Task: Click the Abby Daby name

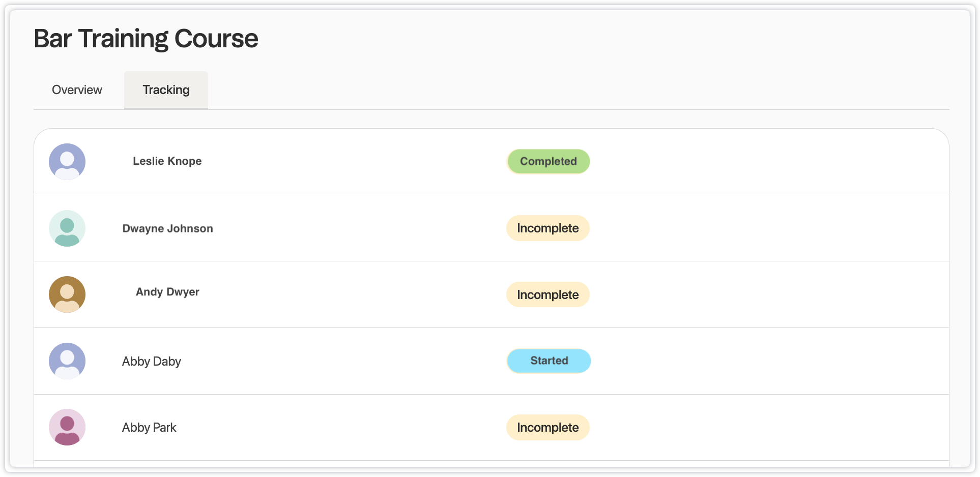Action: [151, 362]
